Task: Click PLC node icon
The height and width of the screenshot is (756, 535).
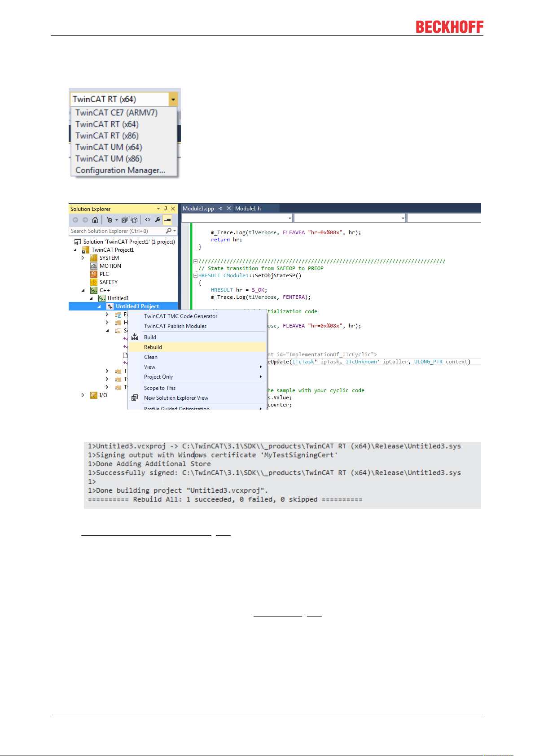Action: 94,274
